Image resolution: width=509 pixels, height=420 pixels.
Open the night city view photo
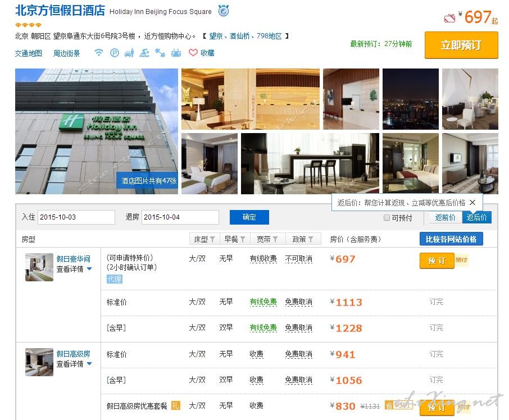[410, 99]
